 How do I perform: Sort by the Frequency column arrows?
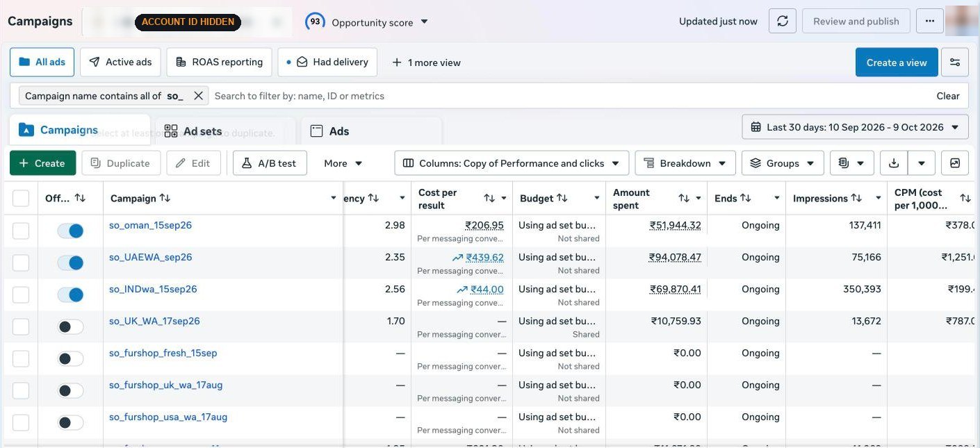pos(373,198)
